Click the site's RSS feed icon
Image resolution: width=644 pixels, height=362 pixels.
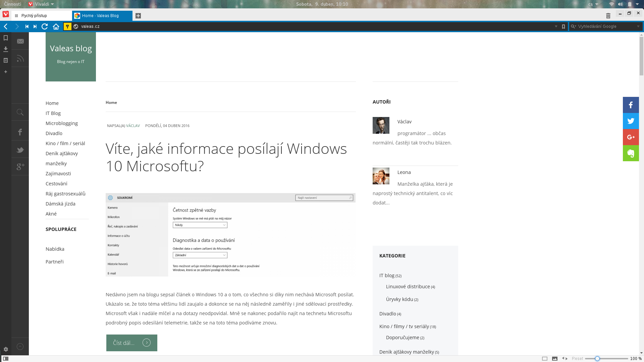(20, 58)
